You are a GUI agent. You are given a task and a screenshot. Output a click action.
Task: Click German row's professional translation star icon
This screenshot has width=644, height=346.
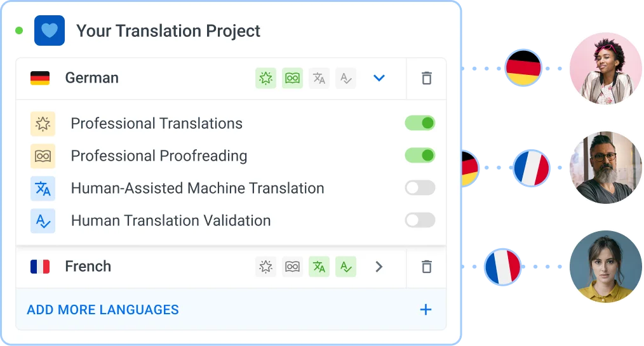(x=265, y=78)
